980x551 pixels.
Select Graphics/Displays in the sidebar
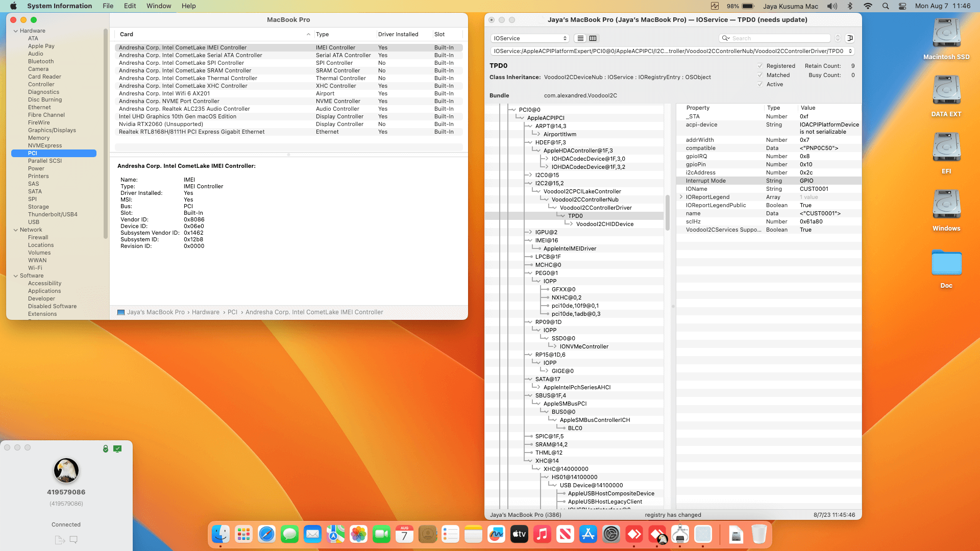52,130
